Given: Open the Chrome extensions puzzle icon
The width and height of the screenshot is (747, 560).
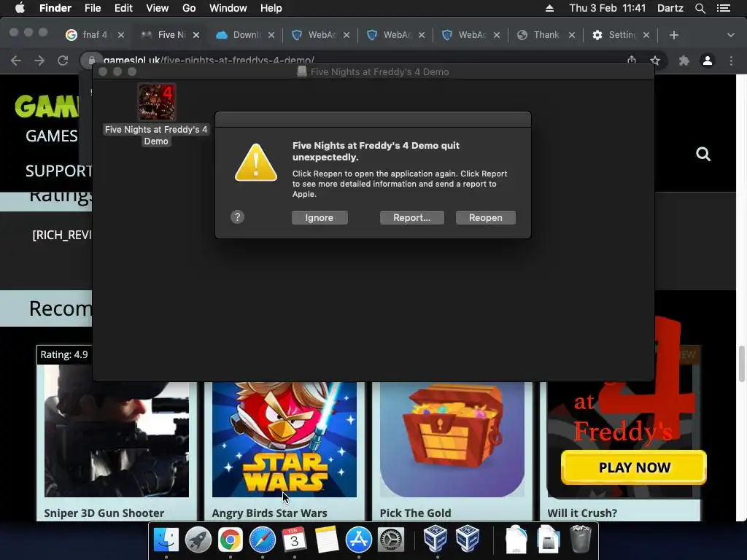Looking at the screenshot, I should tap(684, 61).
